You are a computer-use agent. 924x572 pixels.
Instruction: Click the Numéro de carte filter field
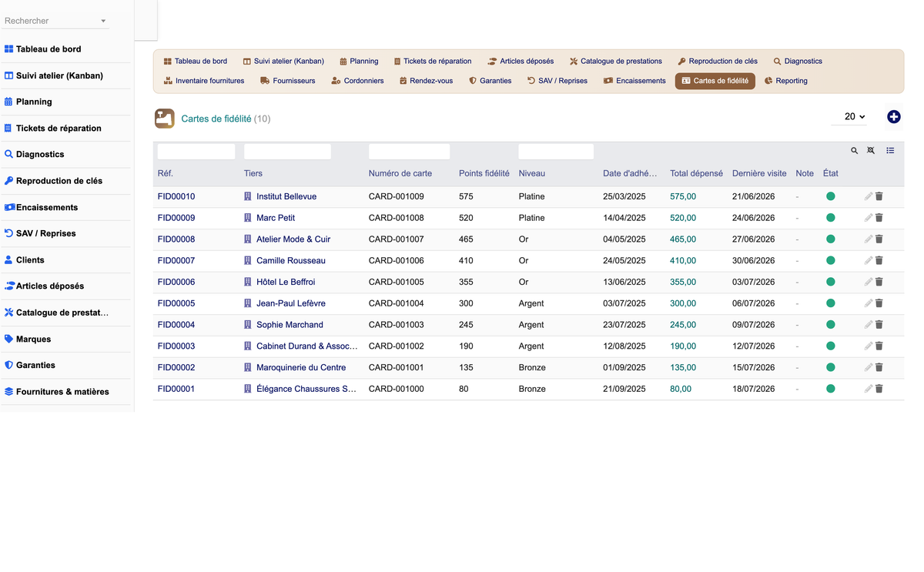pos(409,152)
